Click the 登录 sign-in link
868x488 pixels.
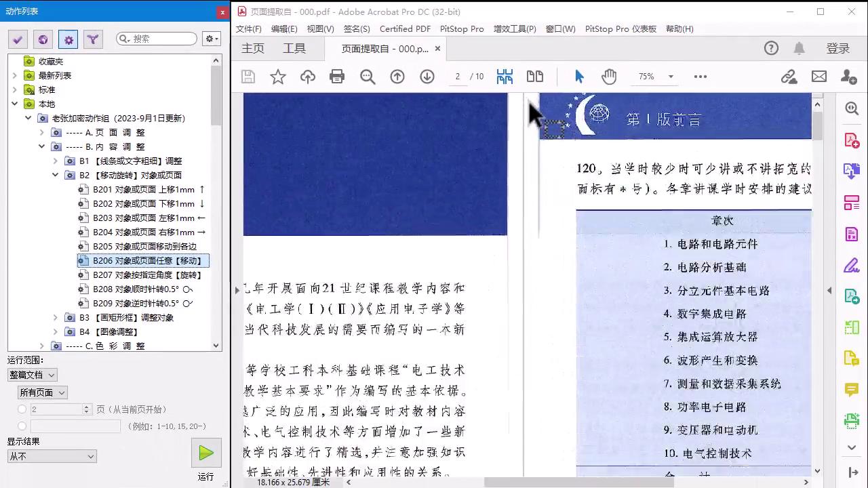point(839,48)
